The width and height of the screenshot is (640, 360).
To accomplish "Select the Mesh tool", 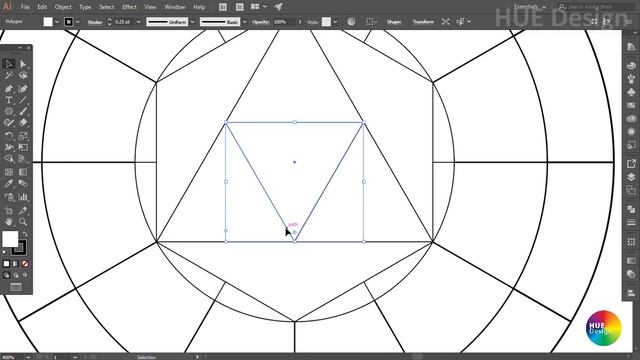I will tap(9, 172).
